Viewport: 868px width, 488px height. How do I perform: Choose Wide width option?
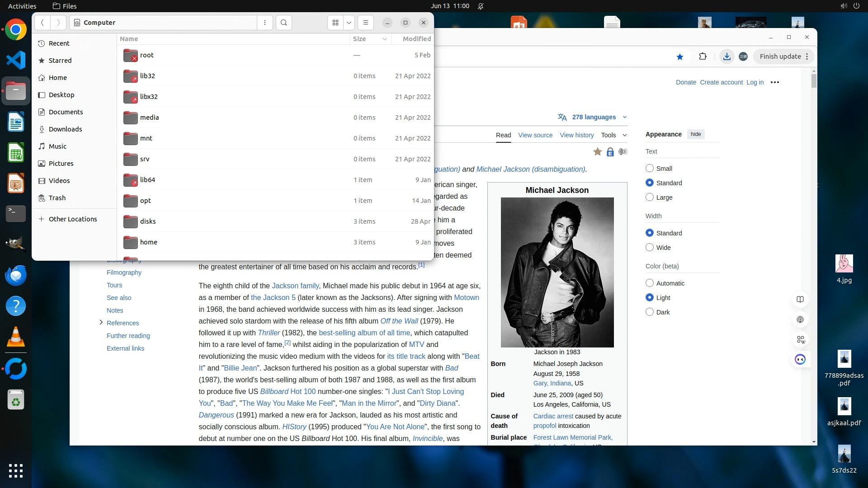(650, 248)
